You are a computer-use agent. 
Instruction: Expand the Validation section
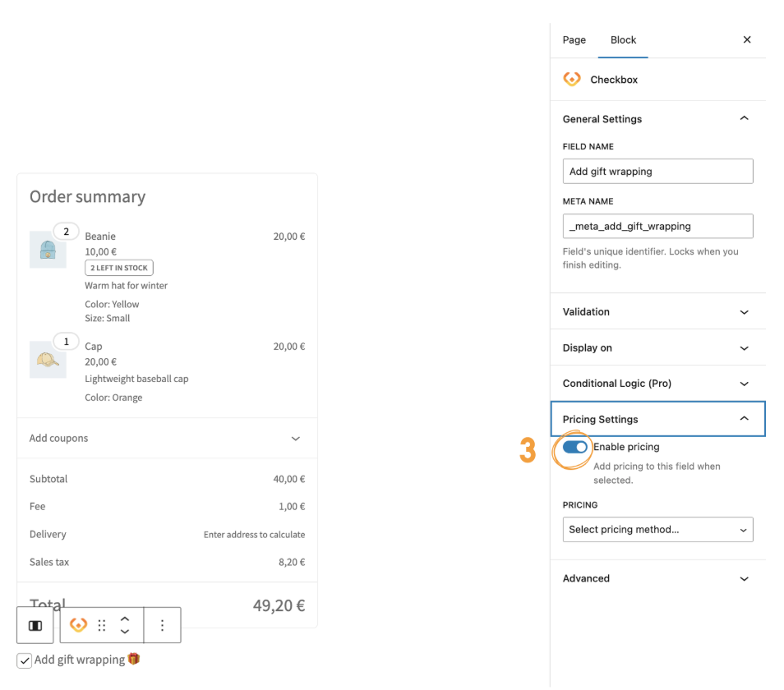click(657, 312)
